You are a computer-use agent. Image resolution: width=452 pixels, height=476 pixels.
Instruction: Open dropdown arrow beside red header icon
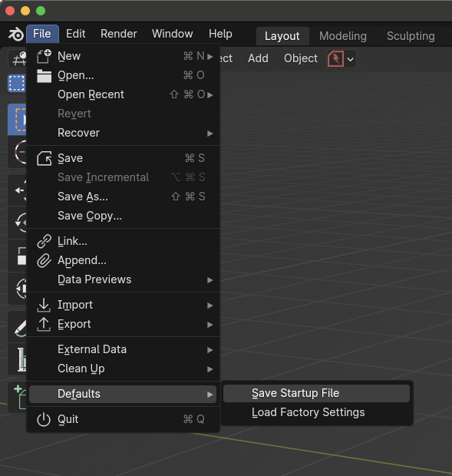[x=351, y=59]
